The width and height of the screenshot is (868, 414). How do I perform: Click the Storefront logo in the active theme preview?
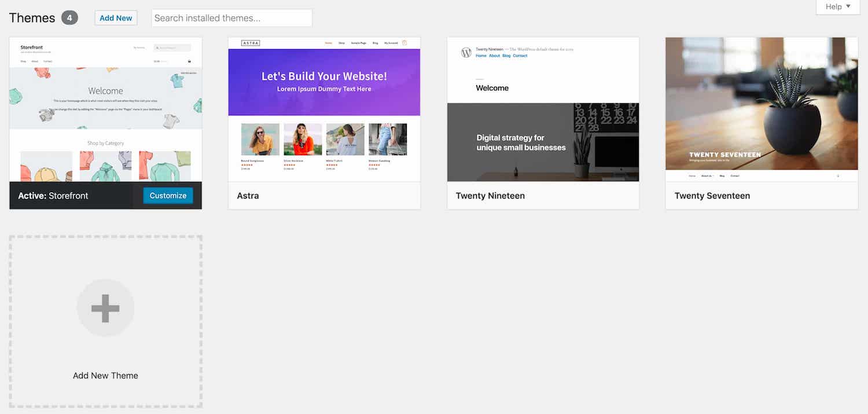(31, 47)
